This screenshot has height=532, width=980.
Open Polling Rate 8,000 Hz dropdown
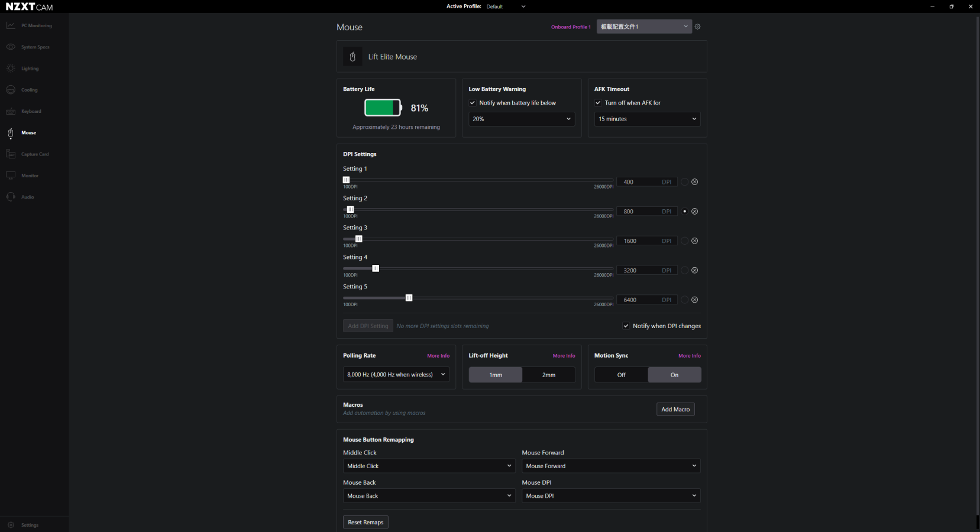tap(396, 375)
